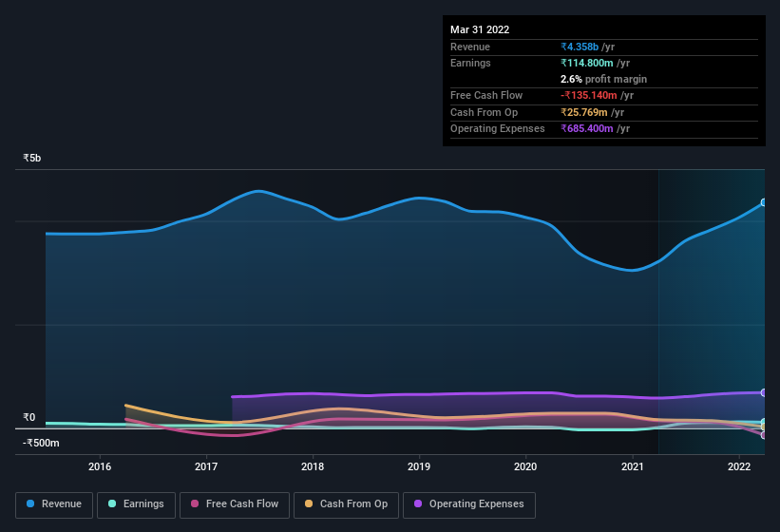
Task: Click the Mar 31 2022 tooltip date
Action: [x=480, y=29]
